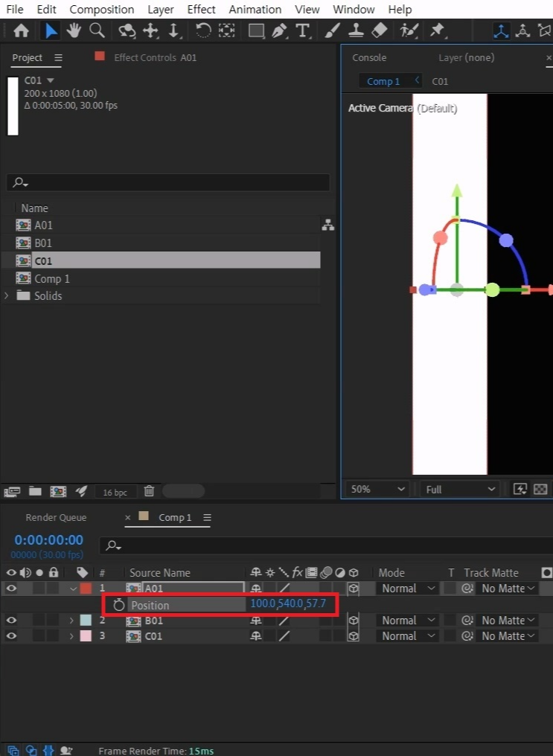
Task: Select the Pan camera tool
Action: point(151,31)
